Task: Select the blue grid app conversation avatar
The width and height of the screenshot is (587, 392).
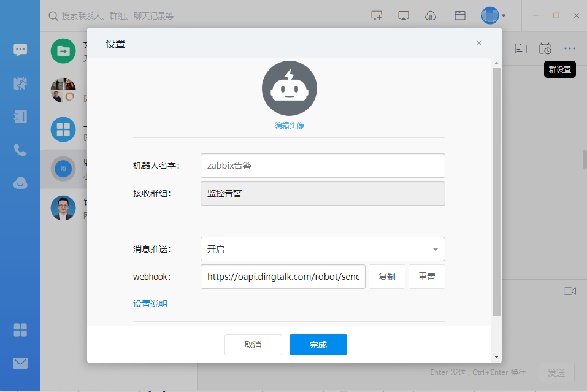Action: (x=63, y=129)
